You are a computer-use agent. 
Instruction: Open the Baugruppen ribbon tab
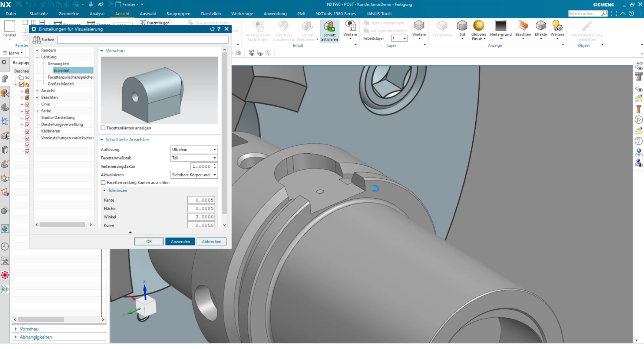click(x=178, y=14)
